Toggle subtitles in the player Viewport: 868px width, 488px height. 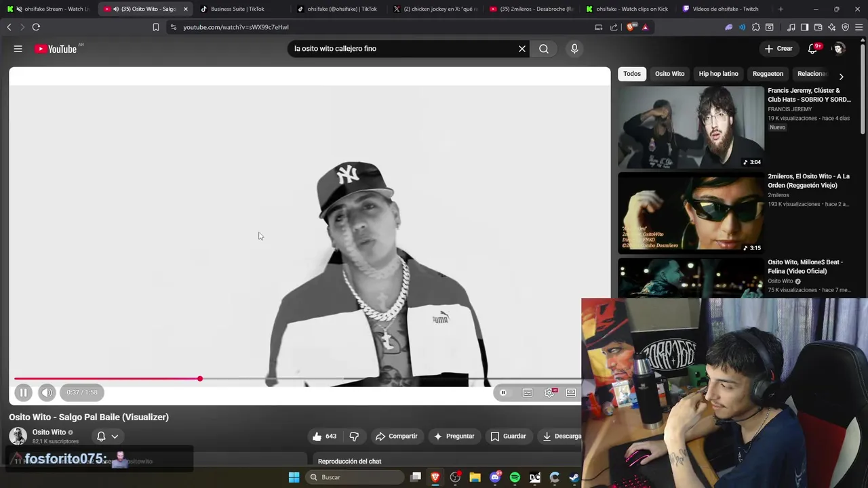(x=528, y=392)
